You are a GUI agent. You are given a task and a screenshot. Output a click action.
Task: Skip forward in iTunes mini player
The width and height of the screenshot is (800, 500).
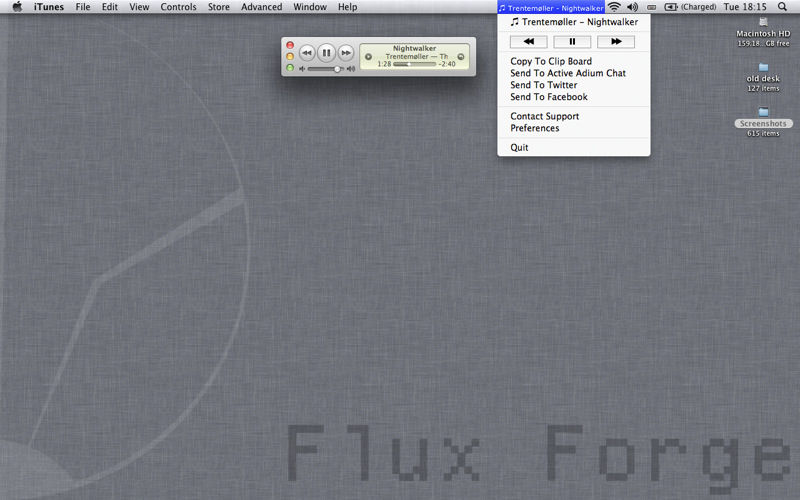coord(345,53)
